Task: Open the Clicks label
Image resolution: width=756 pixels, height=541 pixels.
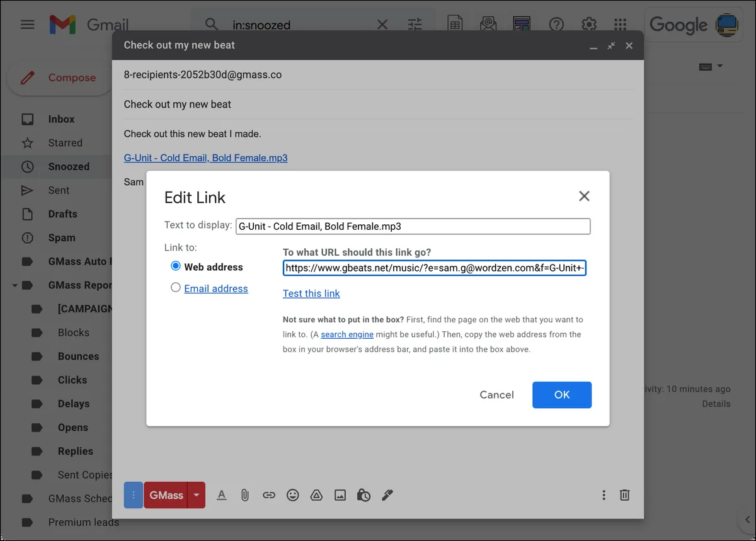Action: pos(72,380)
